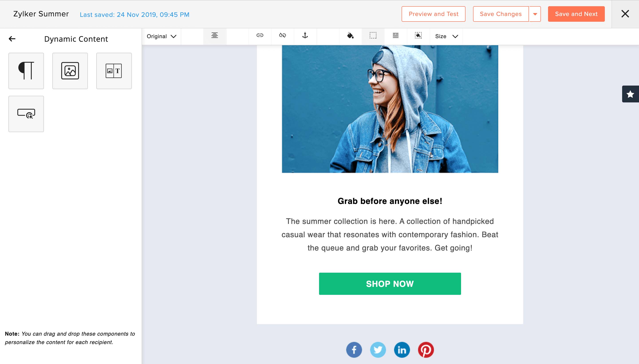Toggle the highlight/effects icon
The height and width of the screenshot is (364, 639).
click(418, 36)
